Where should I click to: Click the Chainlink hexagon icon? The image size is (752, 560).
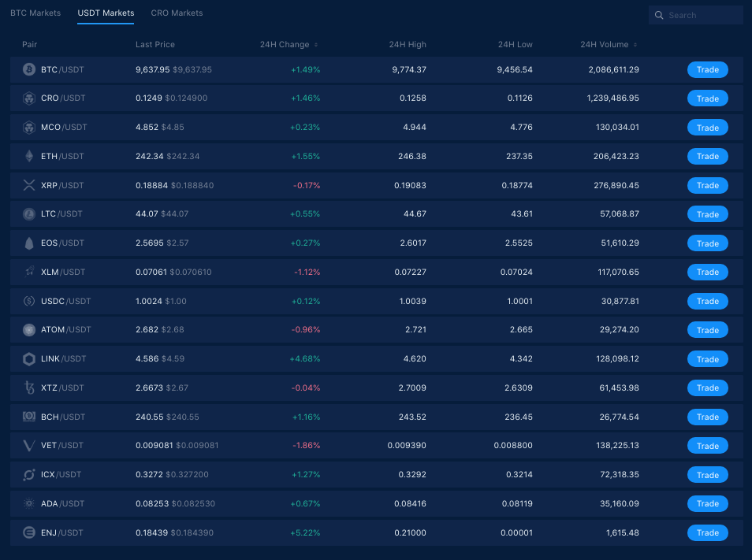click(29, 359)
